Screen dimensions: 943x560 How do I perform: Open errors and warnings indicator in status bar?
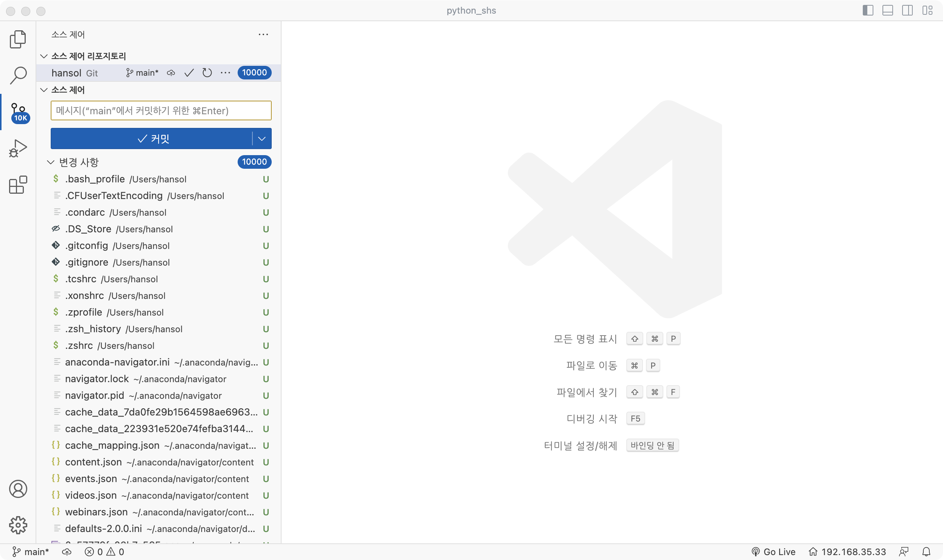[x=104, y=552]
